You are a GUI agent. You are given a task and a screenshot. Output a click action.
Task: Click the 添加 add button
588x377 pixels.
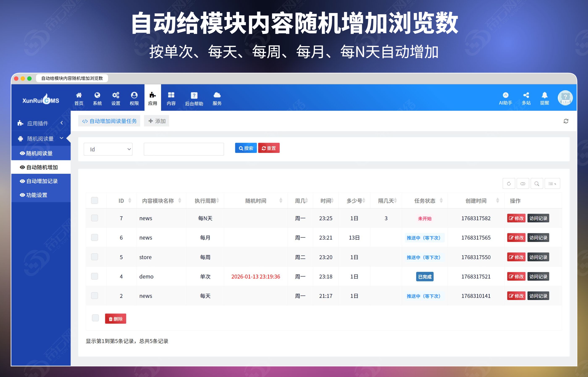[156, 121]
